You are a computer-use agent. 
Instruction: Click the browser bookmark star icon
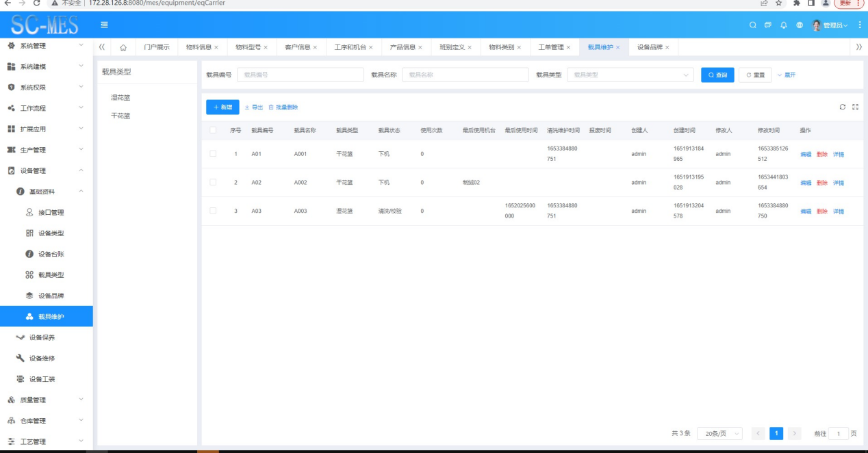tap(779, 3)
